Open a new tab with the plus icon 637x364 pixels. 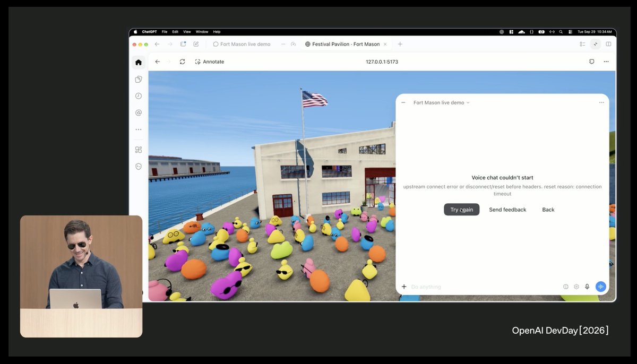tap(400, 44)
